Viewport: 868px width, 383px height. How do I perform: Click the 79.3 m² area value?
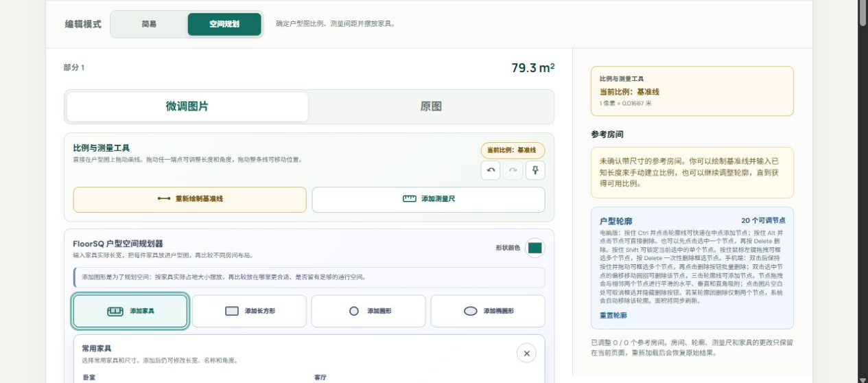pos(533,68)
